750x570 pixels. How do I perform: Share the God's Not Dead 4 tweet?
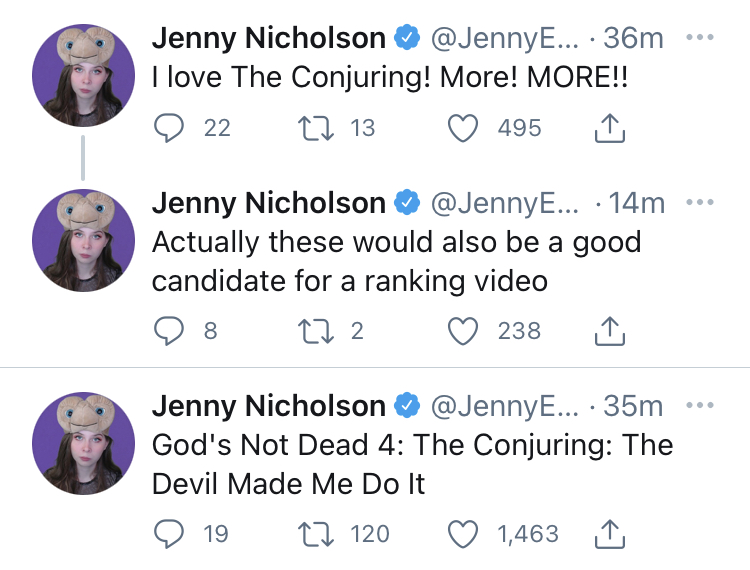(610, 533)
